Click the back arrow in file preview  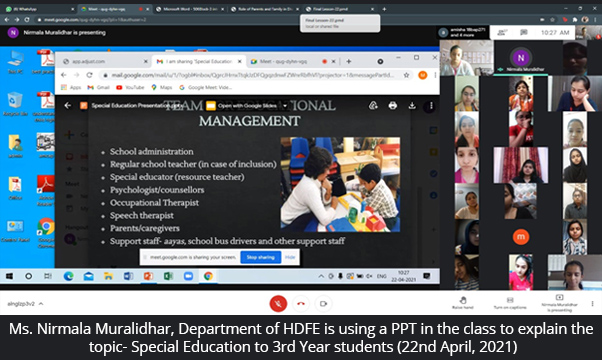68,106
